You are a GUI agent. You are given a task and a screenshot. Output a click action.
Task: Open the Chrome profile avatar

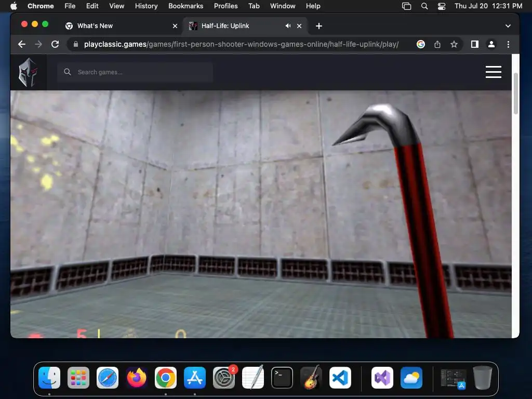coord(491,44)
